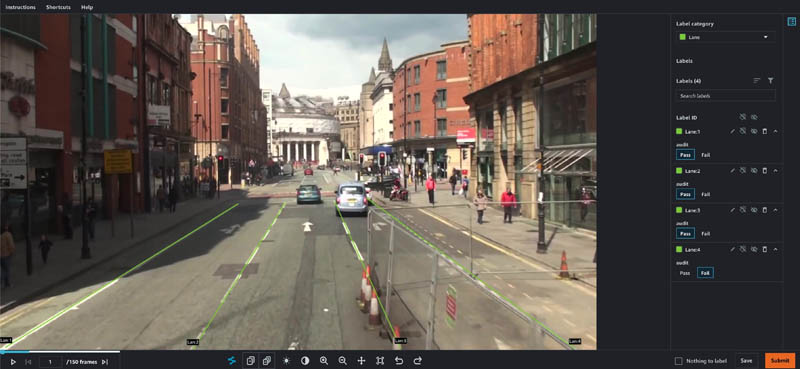Image resolution: width=800 pixels, height=369 pixels.
Task: Click the filter labels funnel icon
Action: tap(770, 81)
